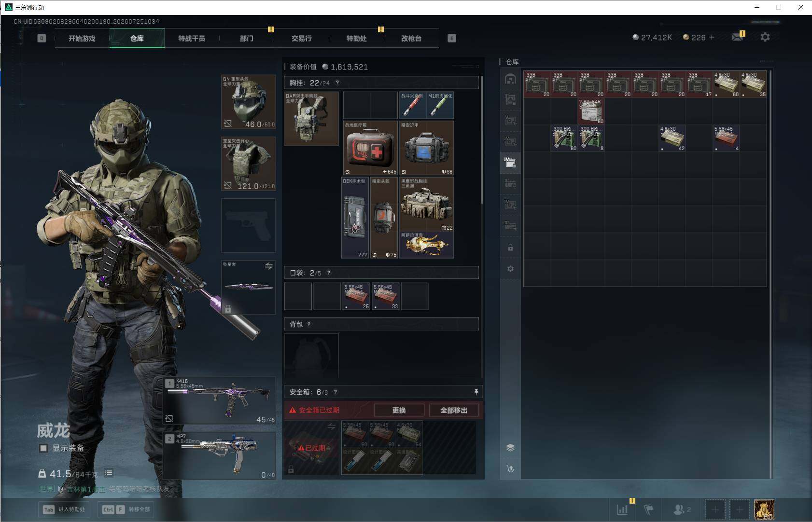Open warehouse sidebar settings gear
Image resolution: width=812 pixels, height=522 pixels.
coord(510,269)
